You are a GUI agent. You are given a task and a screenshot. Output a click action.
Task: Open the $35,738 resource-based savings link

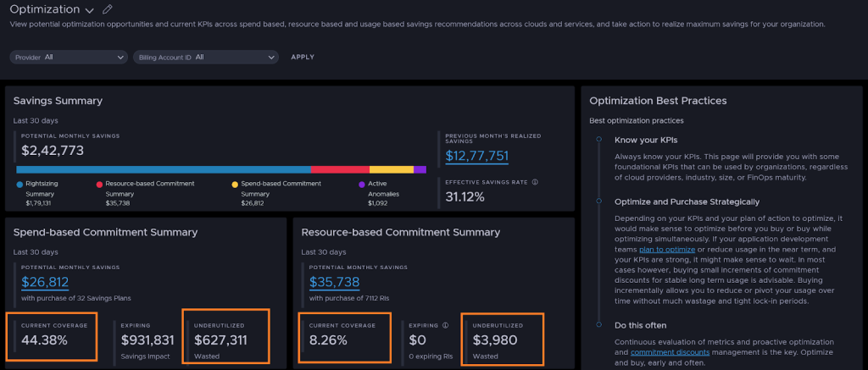click(x=334, y=281)
